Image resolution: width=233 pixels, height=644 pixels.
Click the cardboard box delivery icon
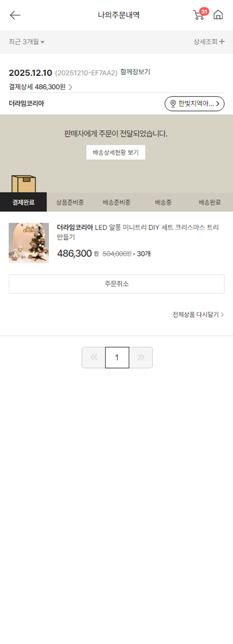click(x=24, y=184)
